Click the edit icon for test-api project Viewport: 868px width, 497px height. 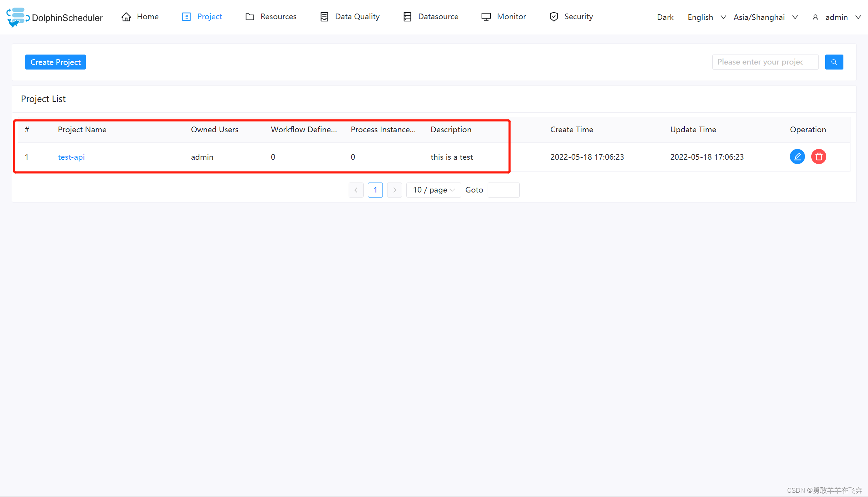tap(798, 156)
